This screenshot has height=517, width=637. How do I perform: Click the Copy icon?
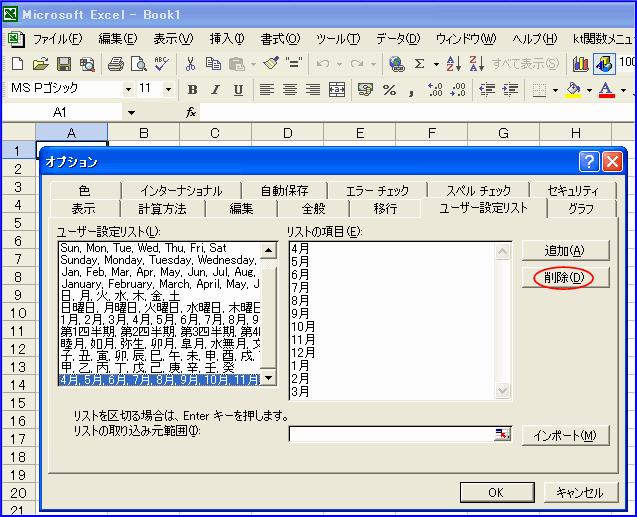click(213, 64)
